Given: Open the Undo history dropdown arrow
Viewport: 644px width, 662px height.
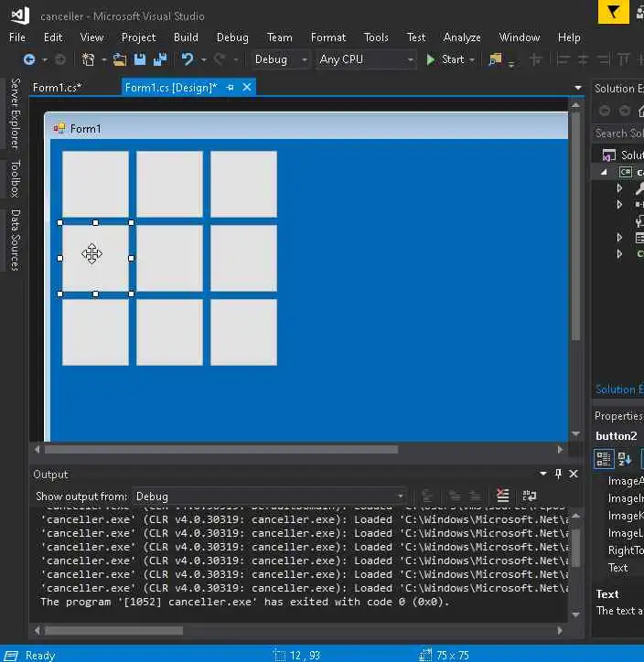Looking at the screenshot, I should (204, 60).
